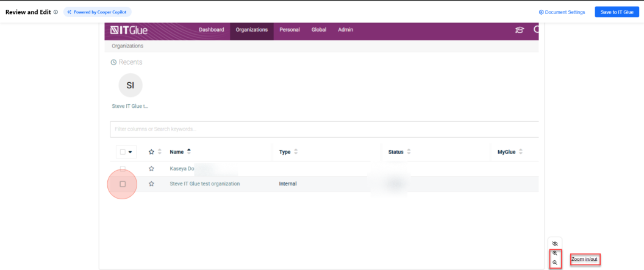This screenshot has height=270, width=644.
Task: Click the Powered by Cooper Copilot badge
Action: tap(98, 12)
